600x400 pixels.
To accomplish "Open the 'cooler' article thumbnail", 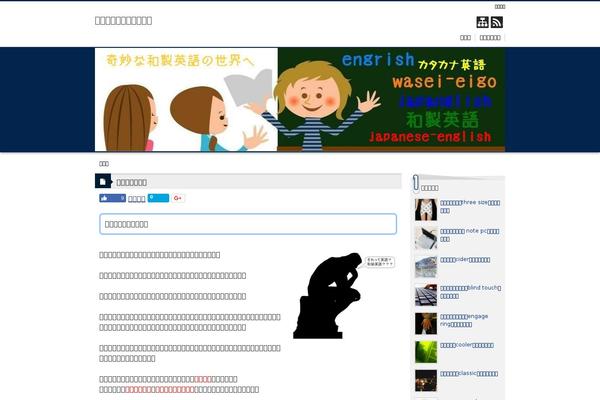I will point(426,352).
